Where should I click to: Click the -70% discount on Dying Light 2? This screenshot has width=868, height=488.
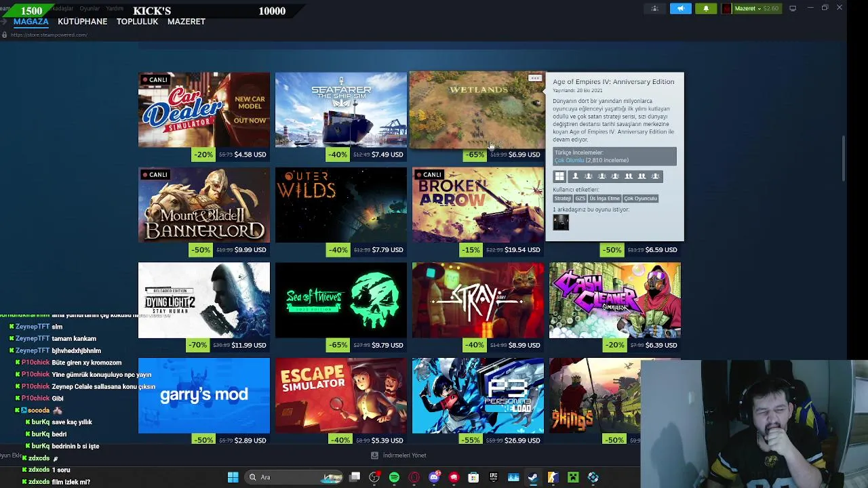click(197, 345)
